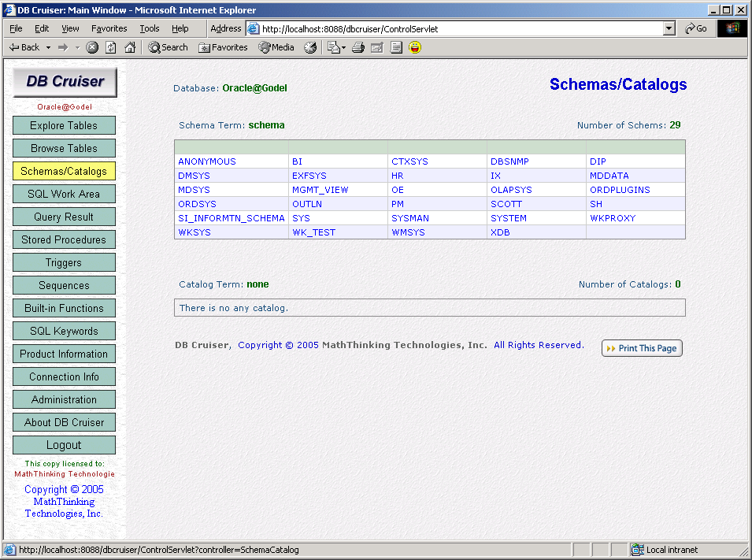Viewport: 752px width, 560px height.
Task: Click the Print icon in toolbar
Action: 358,47
